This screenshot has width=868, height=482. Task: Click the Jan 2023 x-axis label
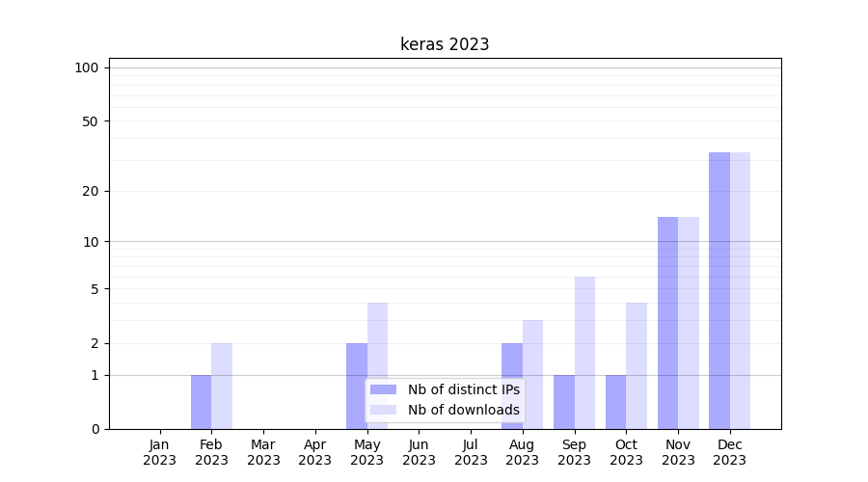point(160,452)
